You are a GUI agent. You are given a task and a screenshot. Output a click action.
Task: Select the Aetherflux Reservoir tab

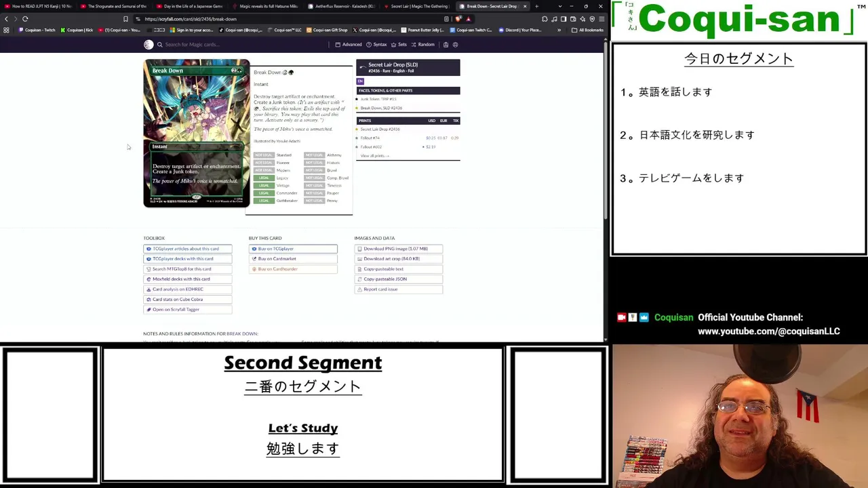(340, 6)
